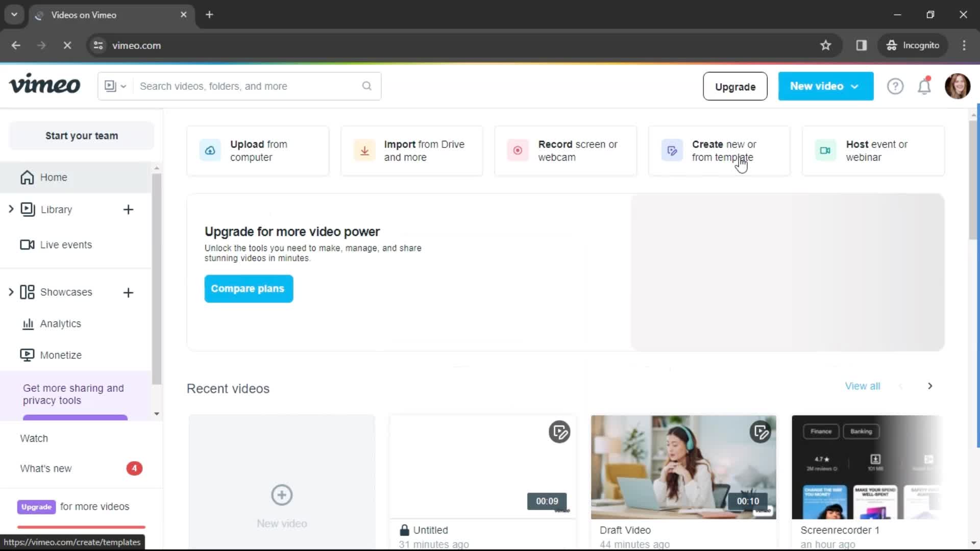Toggle the notification bell icon
Screen dimensions: 980x551
[924, 86]
